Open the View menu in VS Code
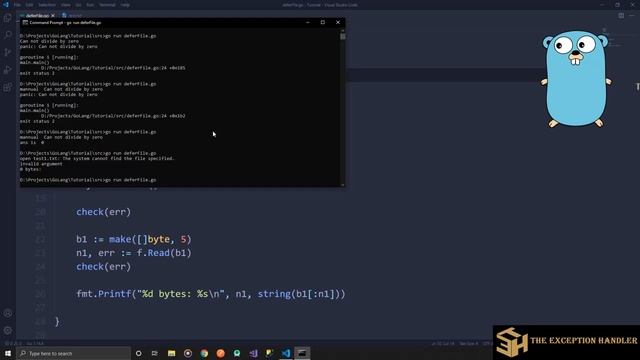This screenshot has width=640, height=360. 66,5
